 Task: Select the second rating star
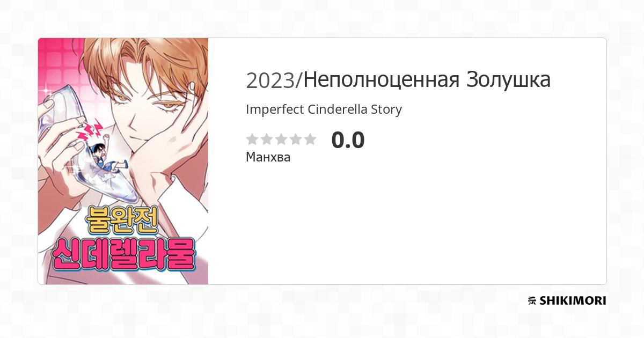pos(267,139)
